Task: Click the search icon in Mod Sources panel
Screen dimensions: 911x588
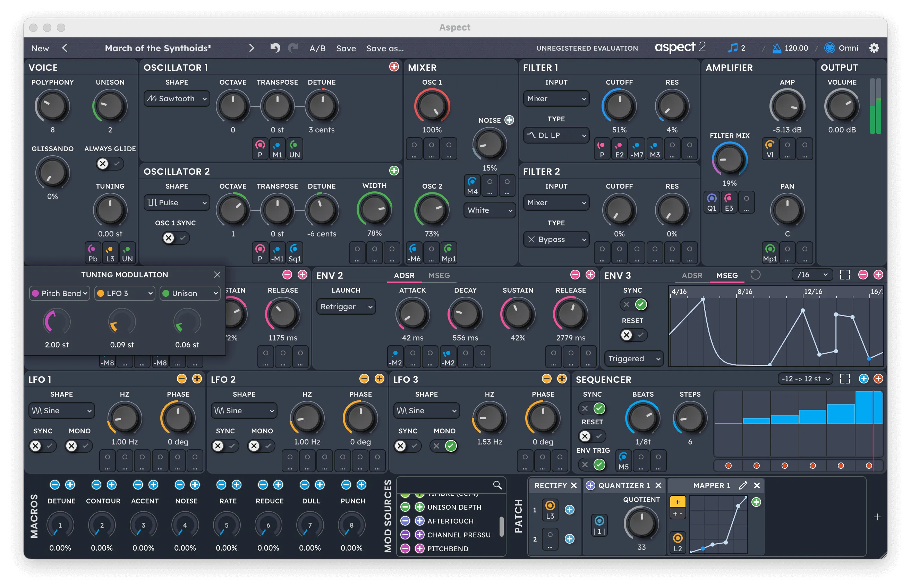Action: click(497, 485)
